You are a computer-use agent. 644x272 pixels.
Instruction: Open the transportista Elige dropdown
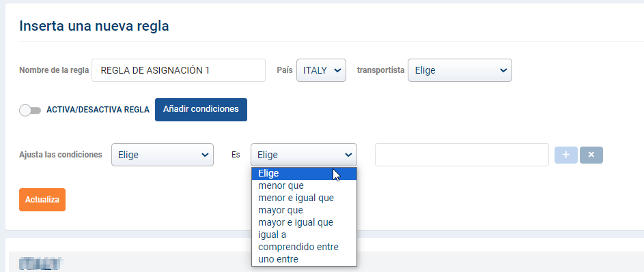point(460,70)
